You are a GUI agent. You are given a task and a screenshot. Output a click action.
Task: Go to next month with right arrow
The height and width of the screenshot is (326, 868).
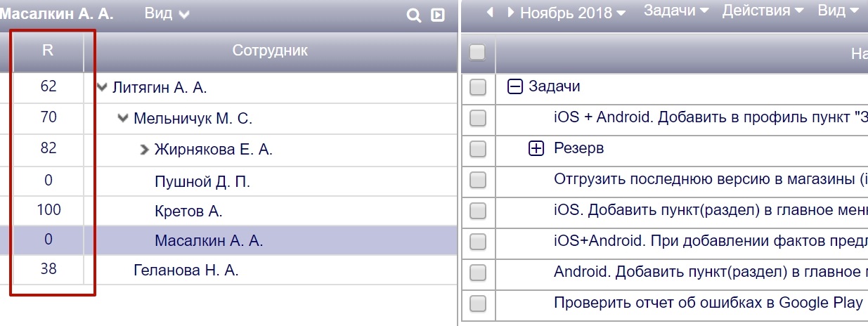click(x=510, y=12)
